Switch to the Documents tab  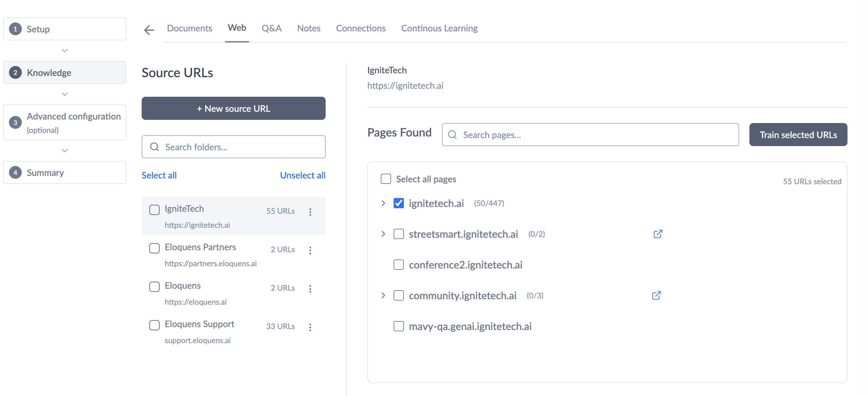[189, 28]
